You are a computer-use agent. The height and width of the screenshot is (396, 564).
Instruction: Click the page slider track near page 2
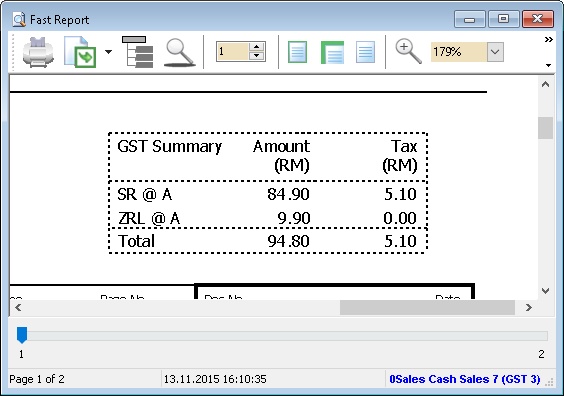541,336
